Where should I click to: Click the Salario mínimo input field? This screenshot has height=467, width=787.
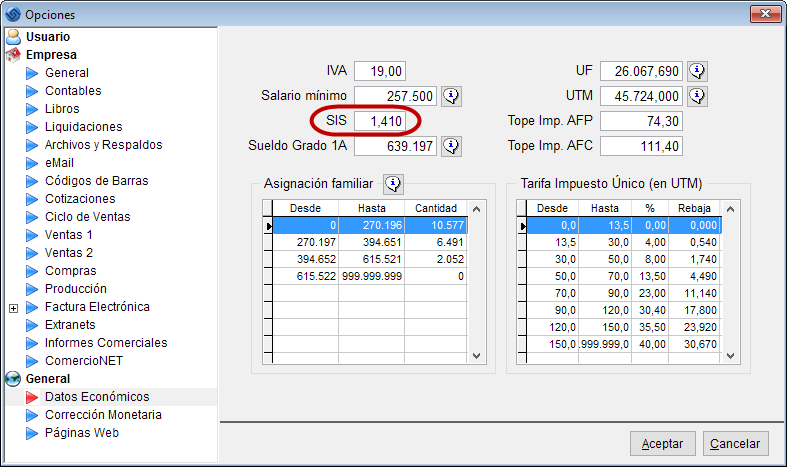[396, 95]
